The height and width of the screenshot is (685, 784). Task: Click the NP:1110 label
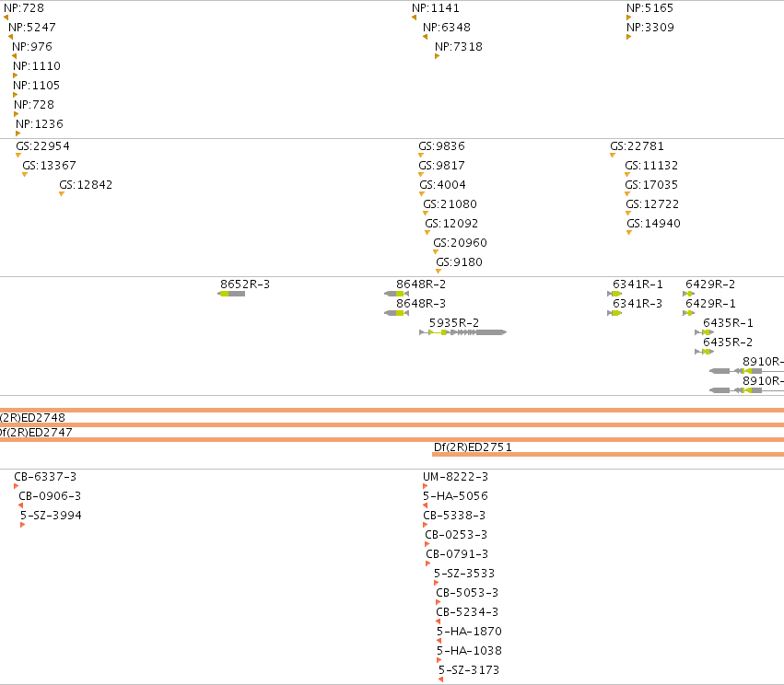[37, 66]
